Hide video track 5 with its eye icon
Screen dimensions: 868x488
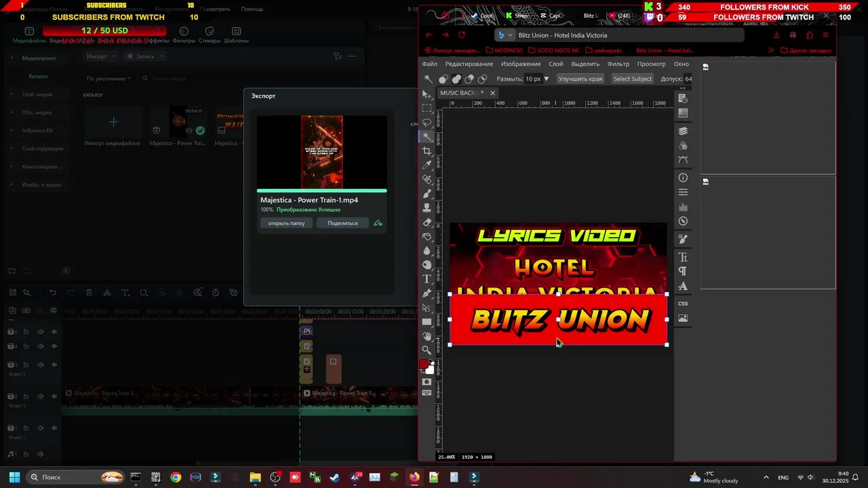click(x=54, y=331)
